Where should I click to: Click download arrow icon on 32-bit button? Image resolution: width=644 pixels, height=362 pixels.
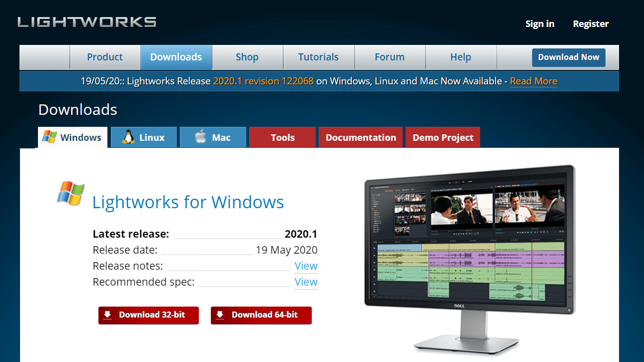pos(107,315)
